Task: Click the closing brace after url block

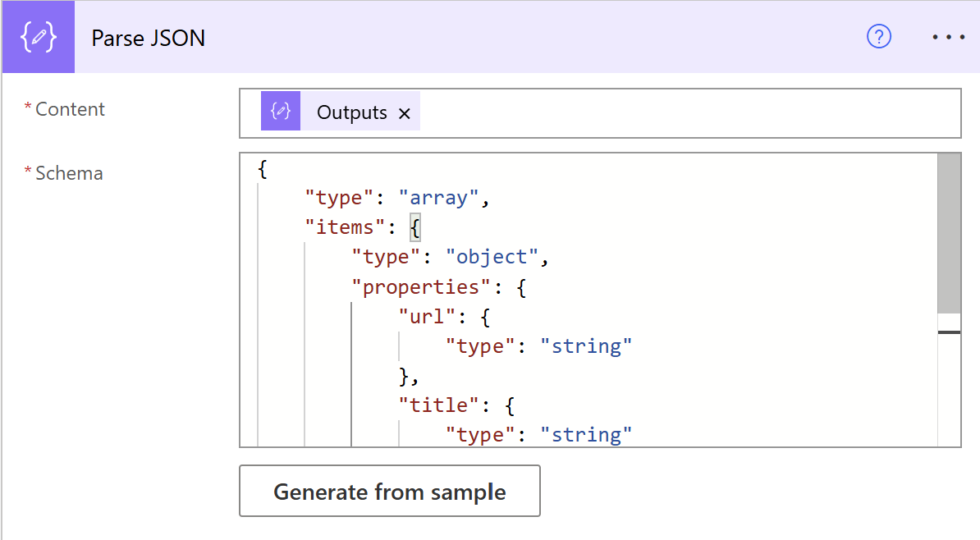Action: (x=405, y=376)
